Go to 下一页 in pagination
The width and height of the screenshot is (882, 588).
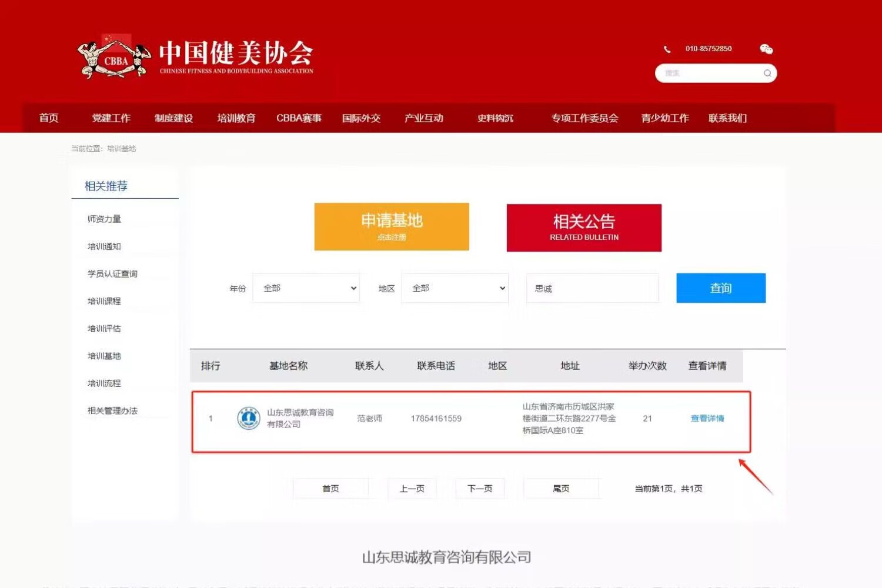coord(480,489)
